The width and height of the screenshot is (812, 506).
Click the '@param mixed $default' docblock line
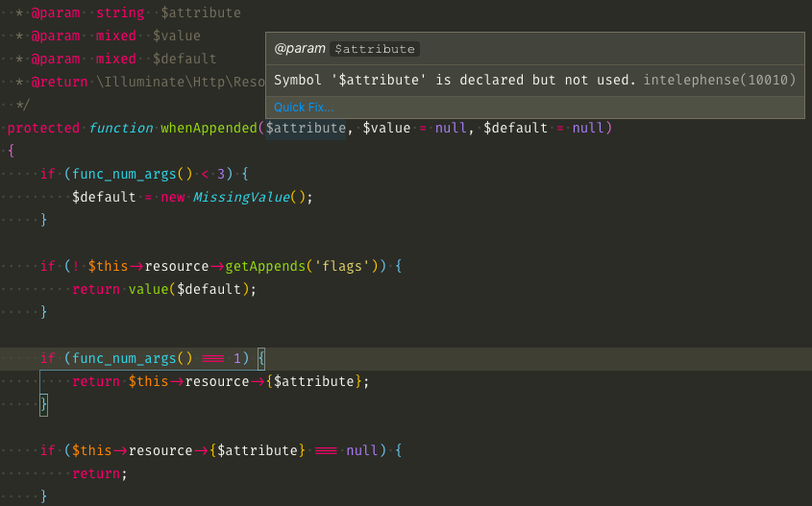click(x=116, y=59)
